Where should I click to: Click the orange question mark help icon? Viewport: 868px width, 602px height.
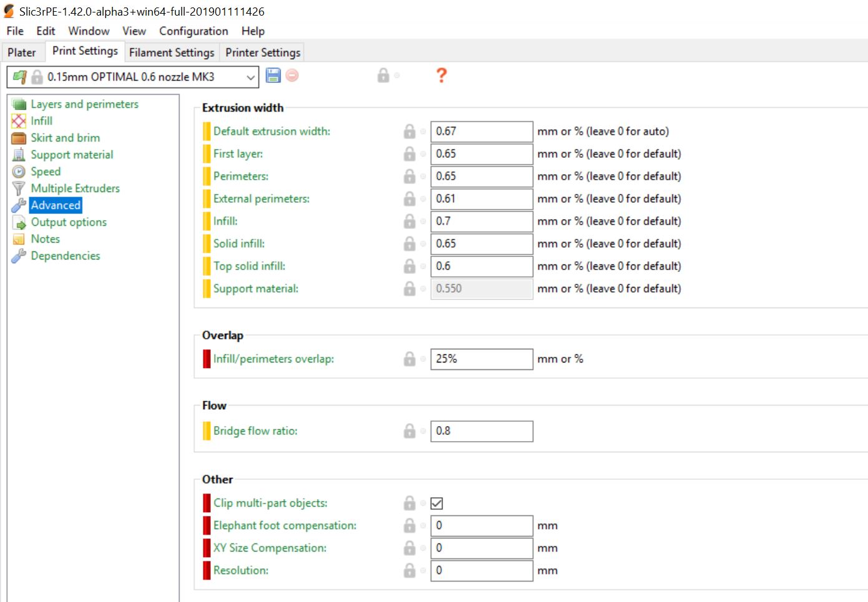(441, 75)
